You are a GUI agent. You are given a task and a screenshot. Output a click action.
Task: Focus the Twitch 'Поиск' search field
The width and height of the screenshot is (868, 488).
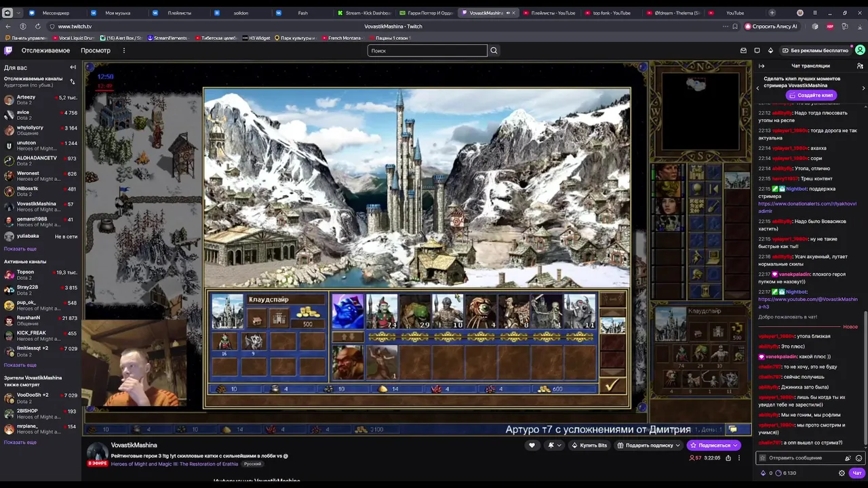[x=427, y=50]
